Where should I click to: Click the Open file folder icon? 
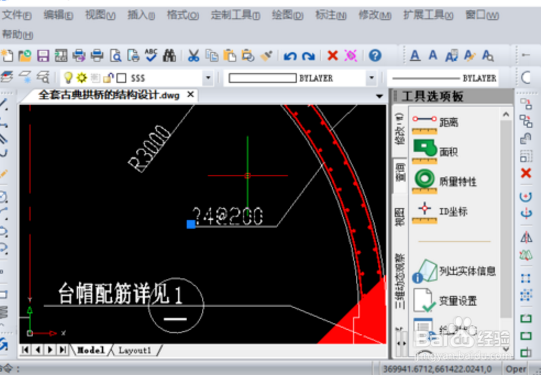click(x=25, y=55)
